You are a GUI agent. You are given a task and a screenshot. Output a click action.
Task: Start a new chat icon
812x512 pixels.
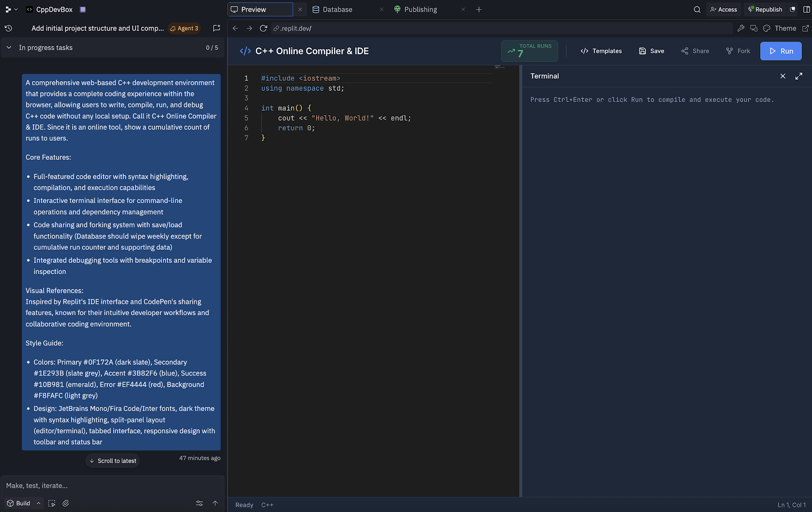[x=217, y=28]
